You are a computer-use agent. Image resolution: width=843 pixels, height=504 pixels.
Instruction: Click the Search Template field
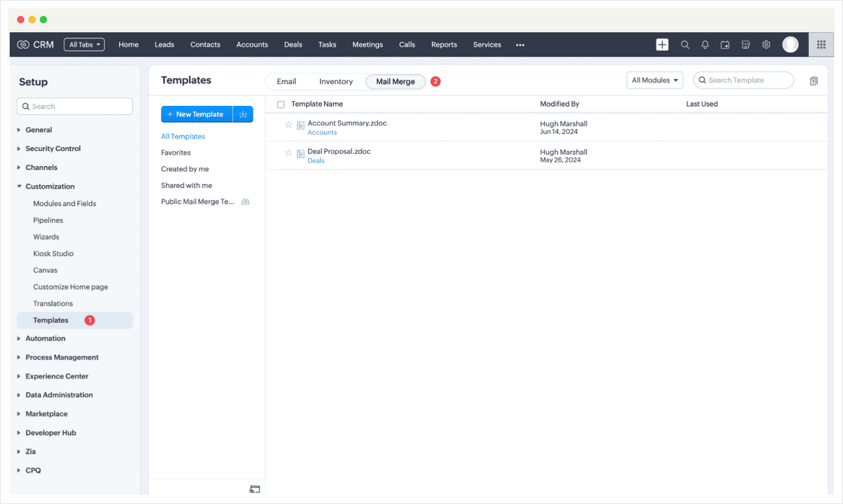743,80
